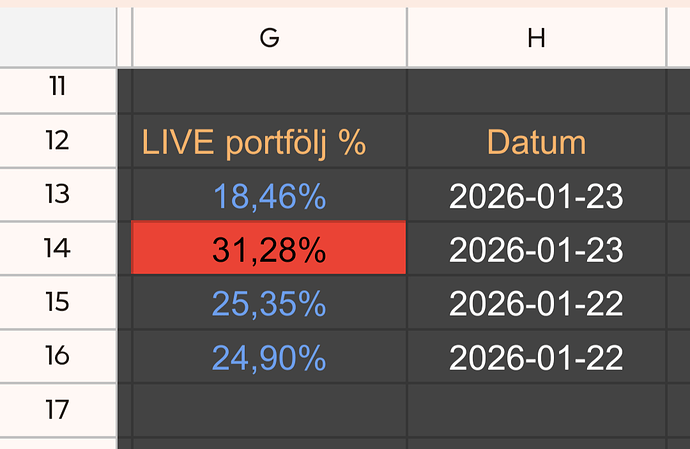Select row 12 header
690x449 pixels.
click(58, 141)
